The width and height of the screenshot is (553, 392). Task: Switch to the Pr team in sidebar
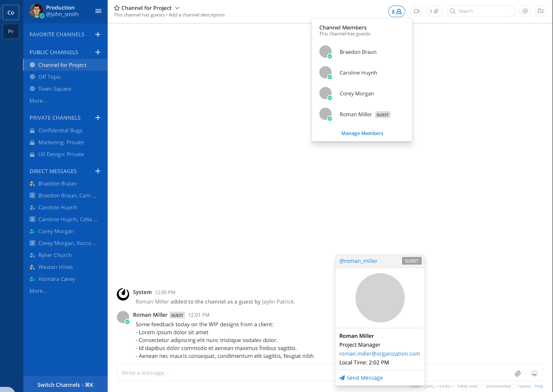[x=11, y=31]
